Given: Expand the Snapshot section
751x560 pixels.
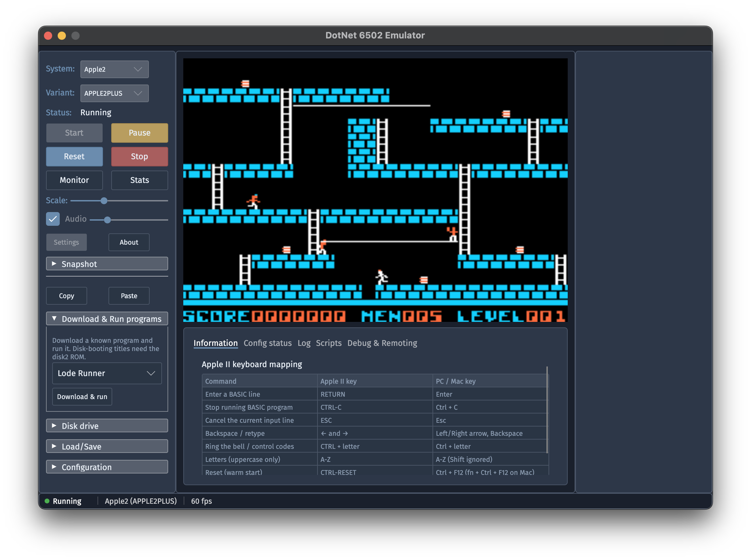Looking at the screenshot, I should (x=107, y=264).
